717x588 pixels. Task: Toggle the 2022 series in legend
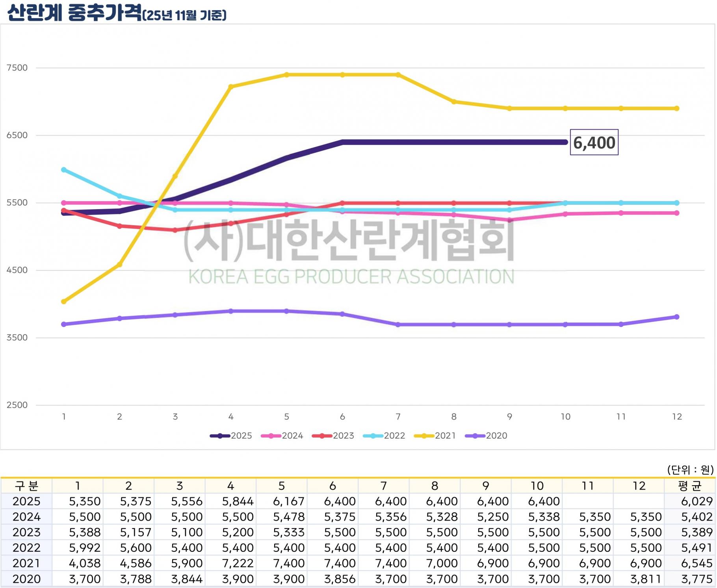pyautogui.click(x=384, y=436)
